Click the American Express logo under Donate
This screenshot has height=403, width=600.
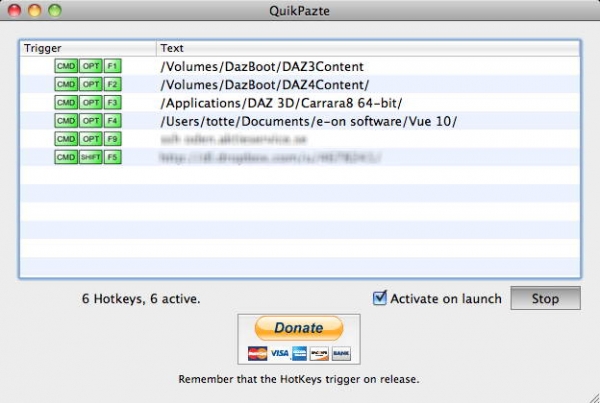tap(300, 353)
